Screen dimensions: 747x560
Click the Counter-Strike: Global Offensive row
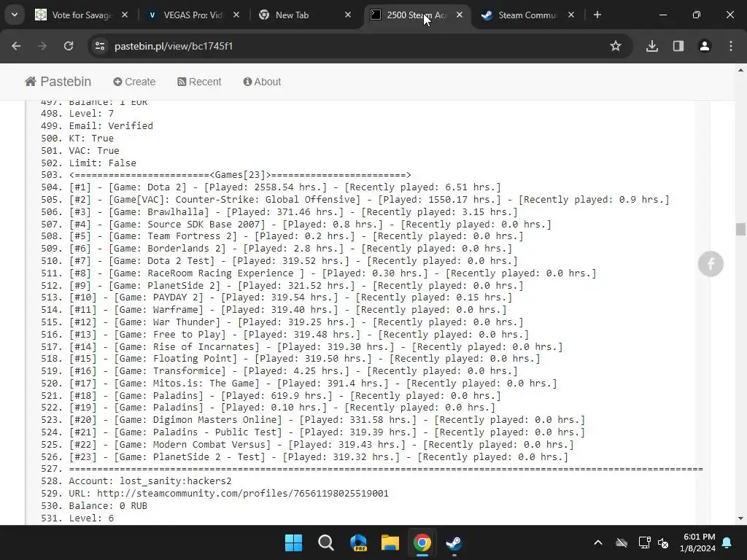coord(369,200)
